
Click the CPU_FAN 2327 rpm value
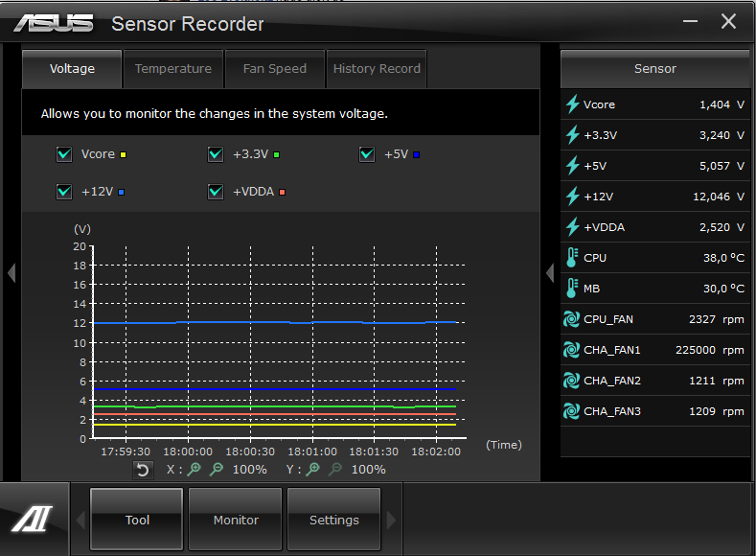(x=716, y=319)
